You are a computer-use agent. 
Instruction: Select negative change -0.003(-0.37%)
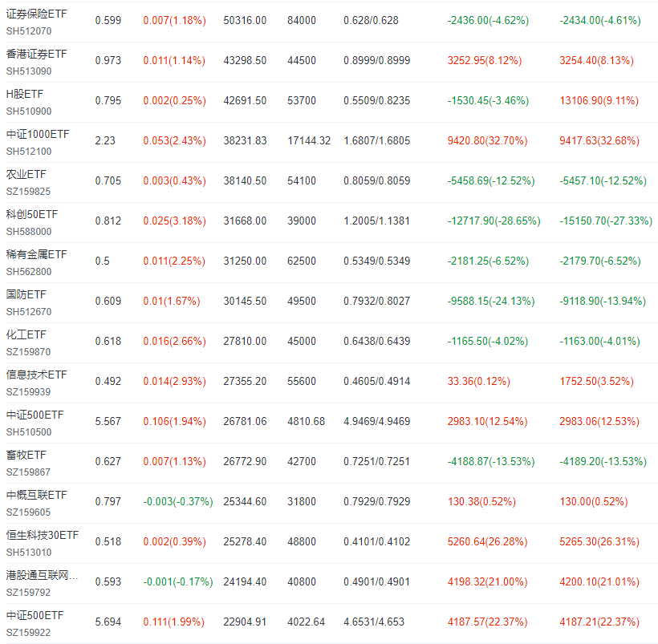pyautogui.click(x=178, y=501)
